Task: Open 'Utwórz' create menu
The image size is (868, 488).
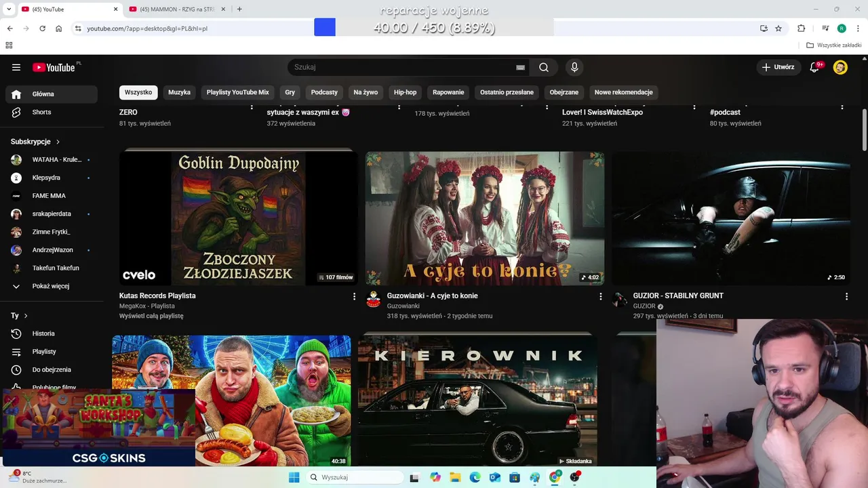Action: [777, 67]
